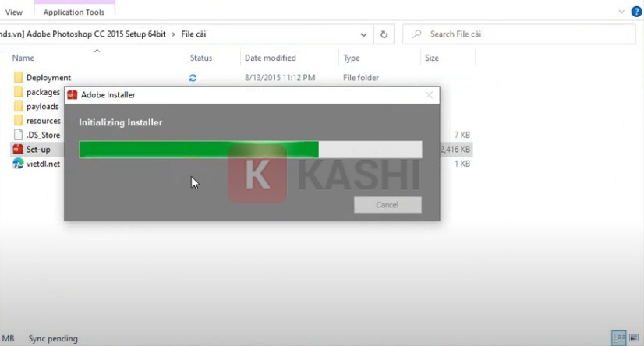Close the Adobe Installer dialog
The image size is (644, 346).
coord(429,95)
